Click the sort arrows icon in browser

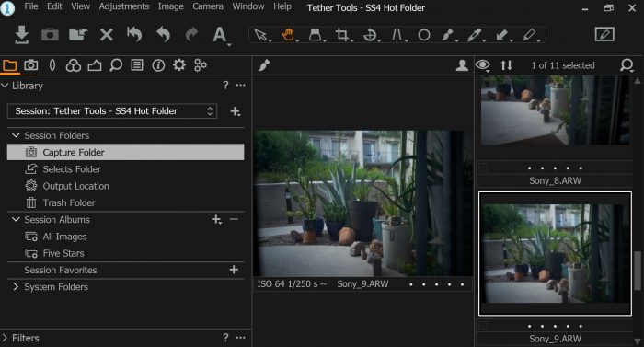tap(506, 65)
